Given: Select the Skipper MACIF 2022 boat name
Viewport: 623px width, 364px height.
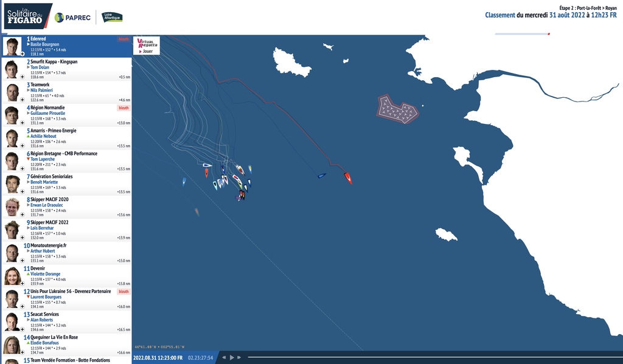Looking at the screenshot, I should [x=49, y=222].
